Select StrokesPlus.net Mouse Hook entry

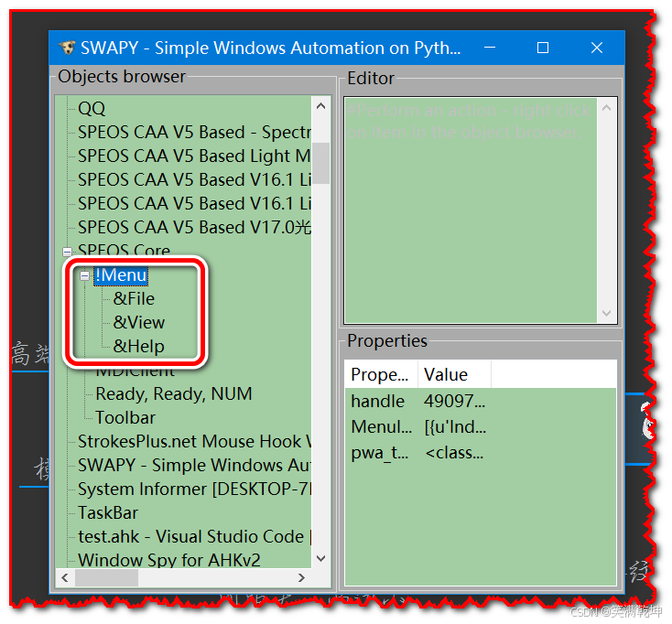(x=194, y=442)
